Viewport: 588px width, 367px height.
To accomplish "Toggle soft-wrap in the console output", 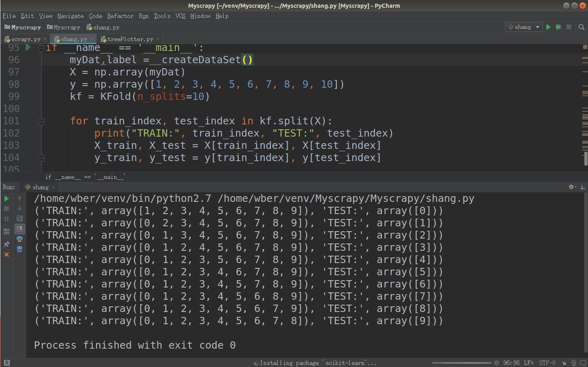I will click(x=19, y=219).
